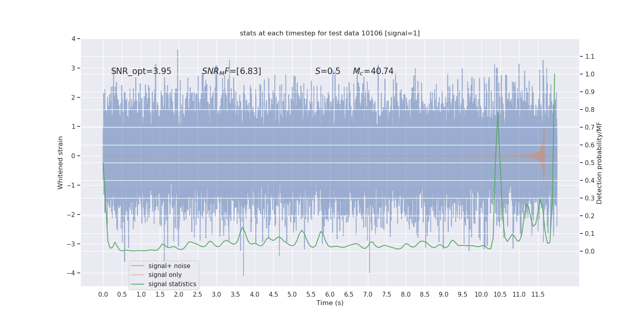
Task: Select Detection probability axis tick label 0.4
Action: click(x=590, y=180)
